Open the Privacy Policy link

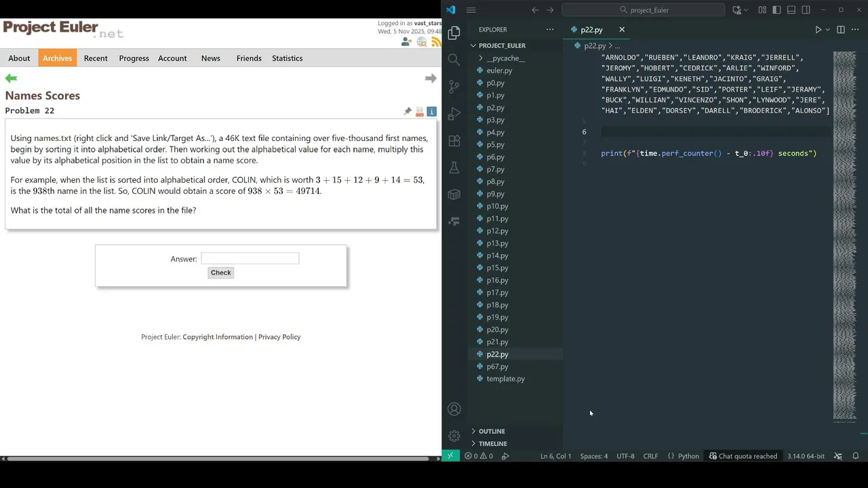pyautogui.click(x=279, y=337)
